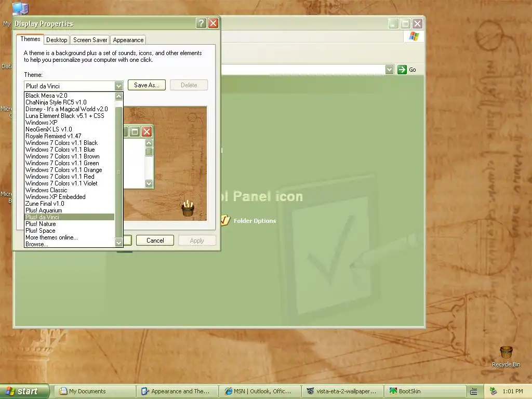Select Windows 7 Colors v1.1 Blue
532x399 pixels.
[70, 150]
